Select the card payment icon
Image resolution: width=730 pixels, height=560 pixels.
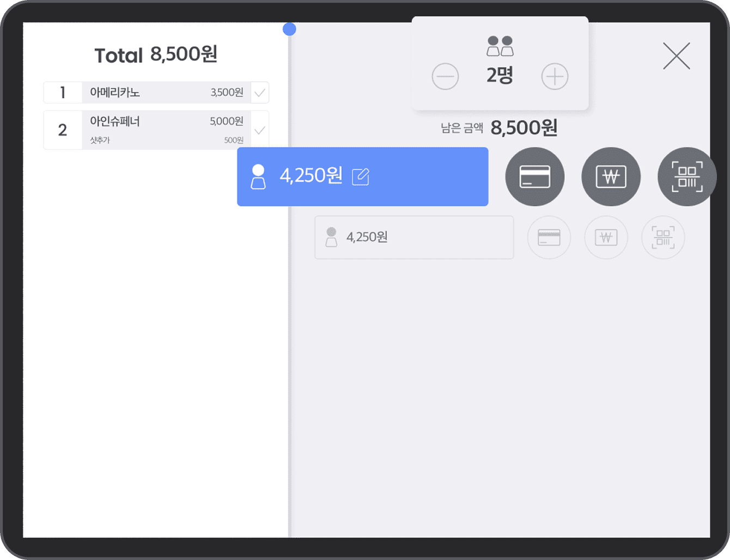click(535, 176)
